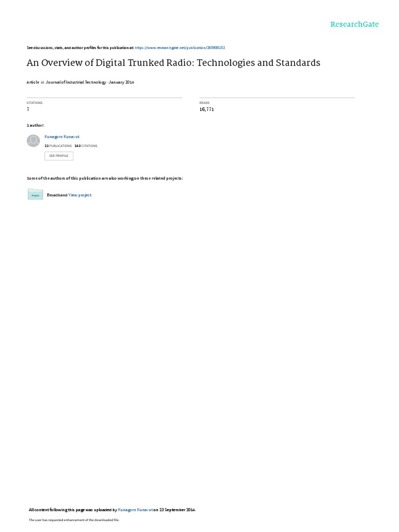Click the SEE PROFILE button
399x532 pixels.
(x=59, y=156)
